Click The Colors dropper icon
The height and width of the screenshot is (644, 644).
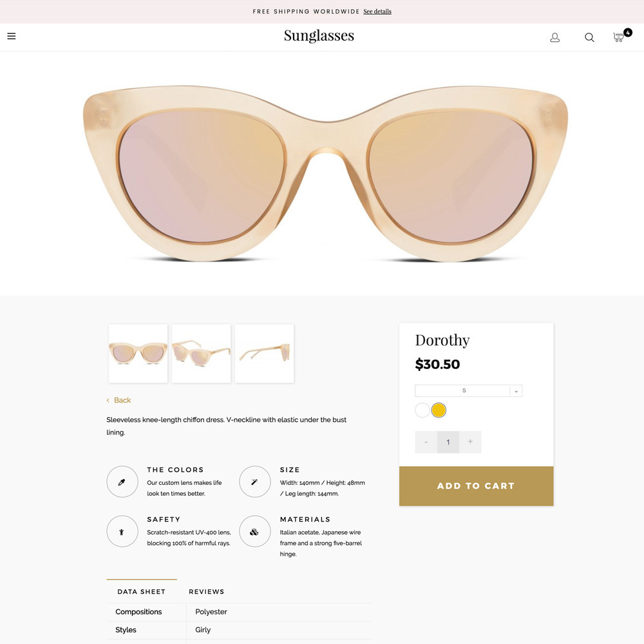point(122,482)
